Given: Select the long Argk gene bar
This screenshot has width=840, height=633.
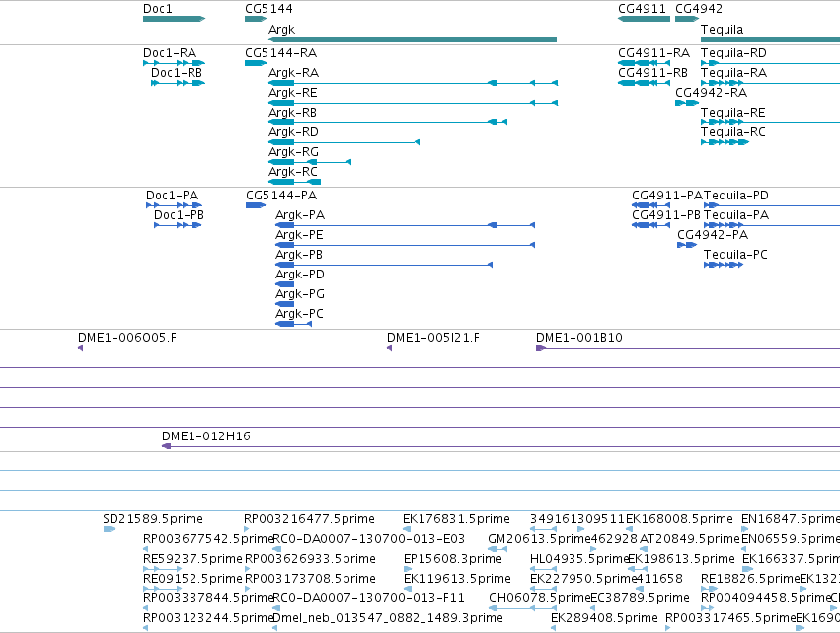Looking at the screenshot, I should tap(413, 40).
